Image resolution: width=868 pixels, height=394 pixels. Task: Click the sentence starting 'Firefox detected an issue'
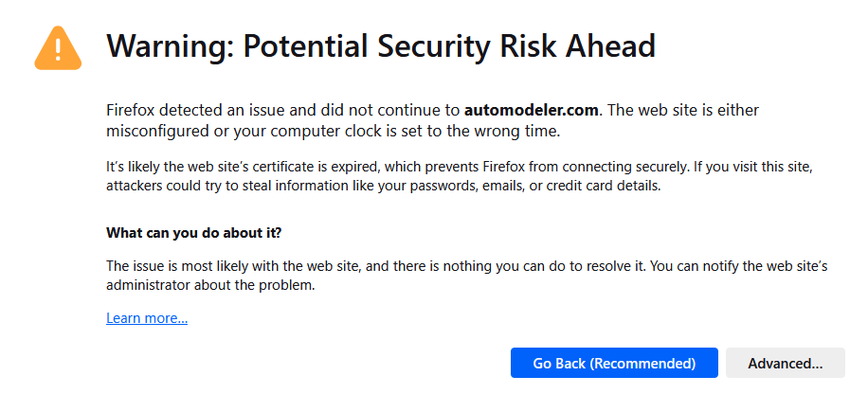point(353,110)
